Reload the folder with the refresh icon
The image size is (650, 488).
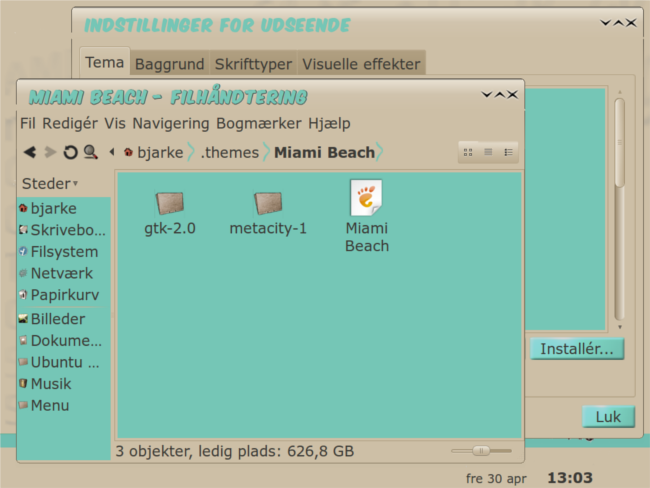pos(70,153)
